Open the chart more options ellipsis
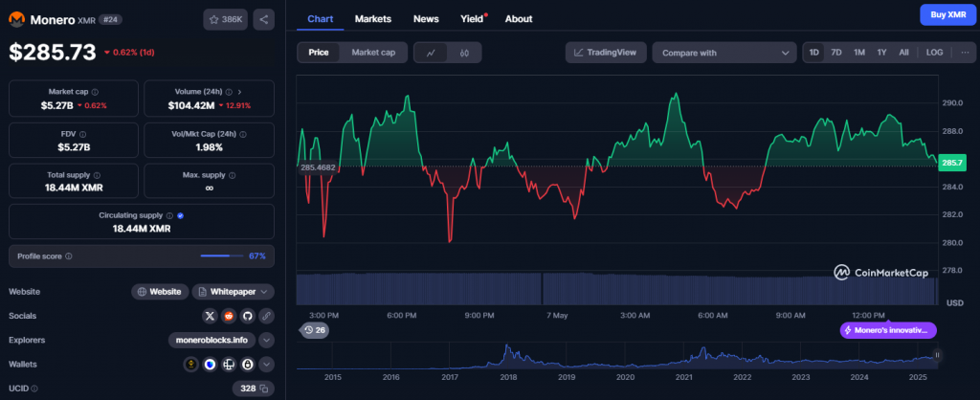 click(963, 53)
